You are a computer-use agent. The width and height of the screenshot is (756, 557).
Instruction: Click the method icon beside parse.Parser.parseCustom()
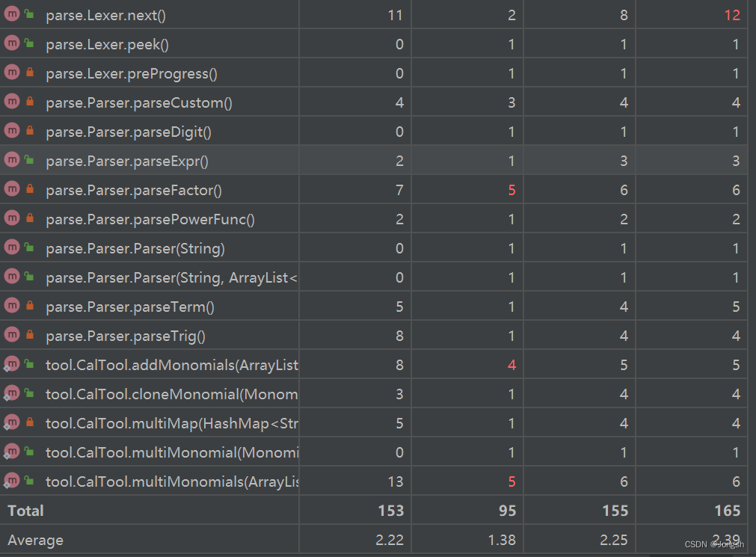11,101
